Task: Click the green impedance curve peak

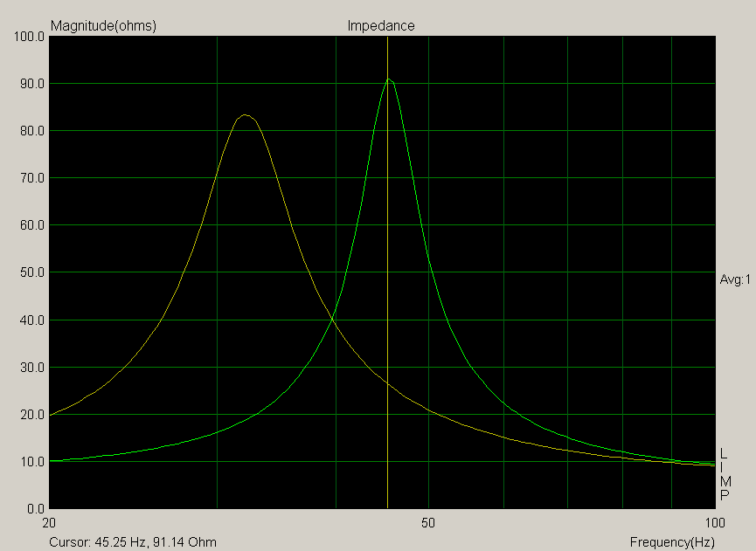Action: click(x=389, y=79)
